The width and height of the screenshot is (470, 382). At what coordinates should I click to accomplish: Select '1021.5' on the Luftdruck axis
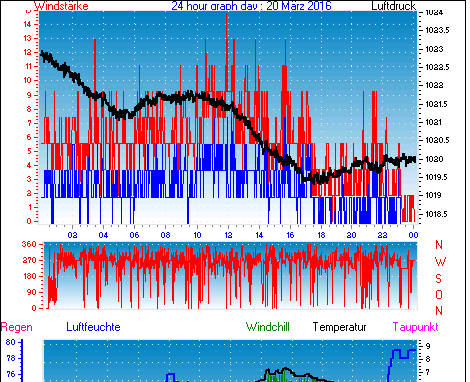click(x=437, y=104)
